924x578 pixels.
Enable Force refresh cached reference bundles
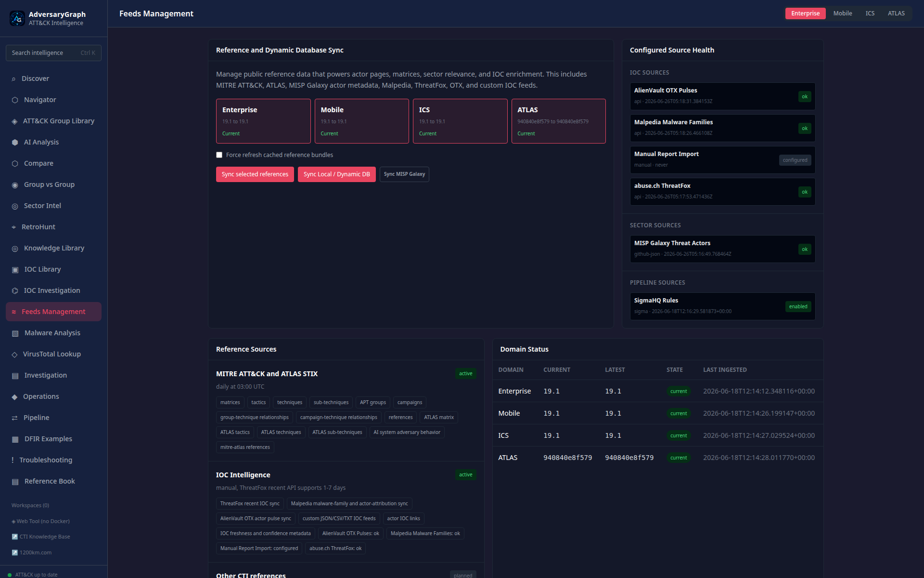[219, 155]
